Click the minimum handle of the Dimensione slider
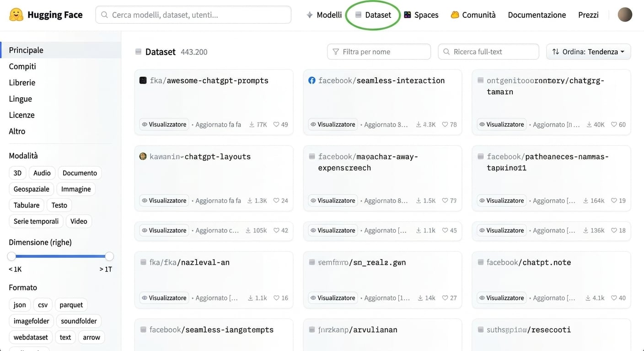The height and width of the screenshot is (351, 644). click(x=11, y=256)
